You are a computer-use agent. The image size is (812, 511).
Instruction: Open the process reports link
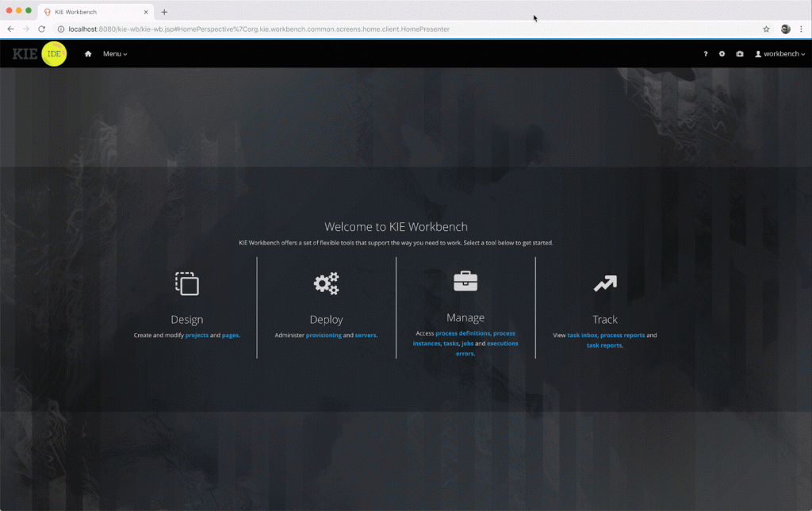(x=622, y=336)
